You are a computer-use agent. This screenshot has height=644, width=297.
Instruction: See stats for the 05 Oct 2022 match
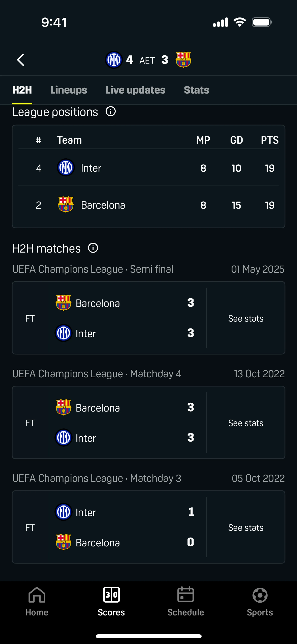point(246,527)
